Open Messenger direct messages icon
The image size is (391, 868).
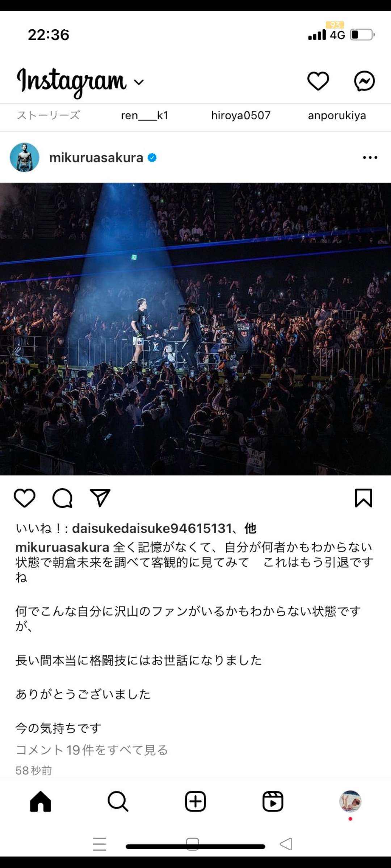pyautogui.click(x=364, y=81)
